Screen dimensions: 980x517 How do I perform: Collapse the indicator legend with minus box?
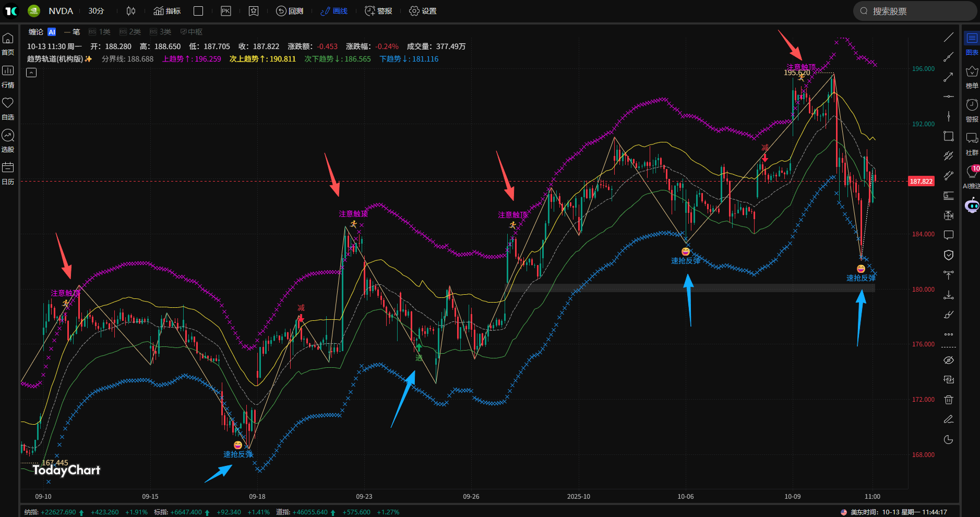pos(31,73)
